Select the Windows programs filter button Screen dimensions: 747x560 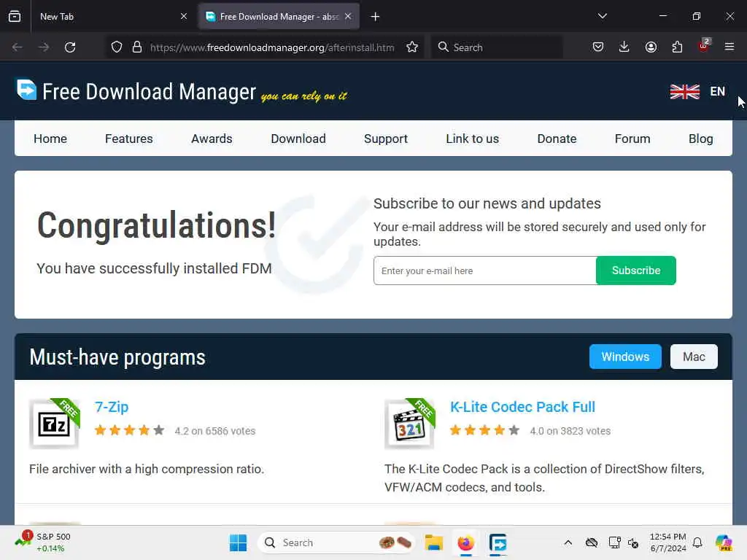pos(625,357)
